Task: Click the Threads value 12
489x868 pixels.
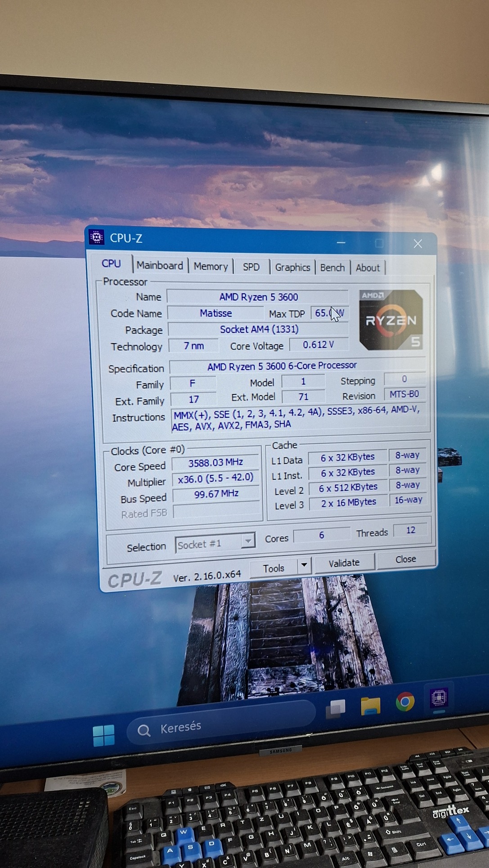Action: coord(410,530)
